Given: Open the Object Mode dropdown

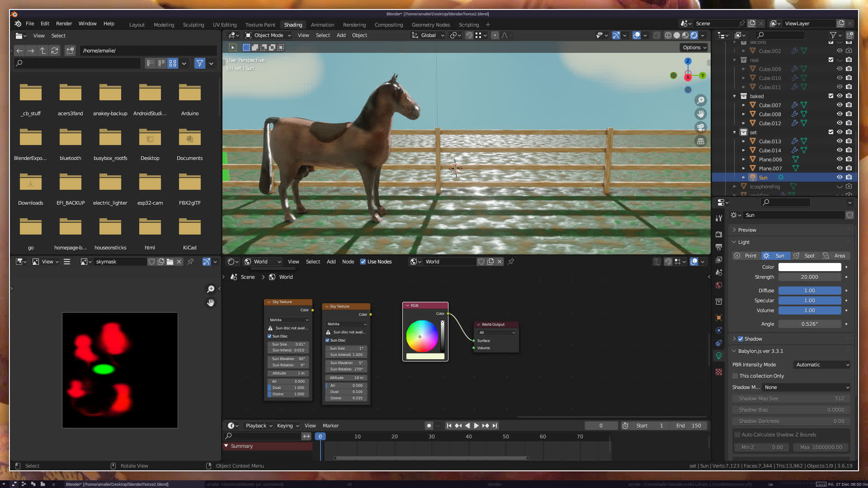Looking at the screenshot, I should 269,35.
